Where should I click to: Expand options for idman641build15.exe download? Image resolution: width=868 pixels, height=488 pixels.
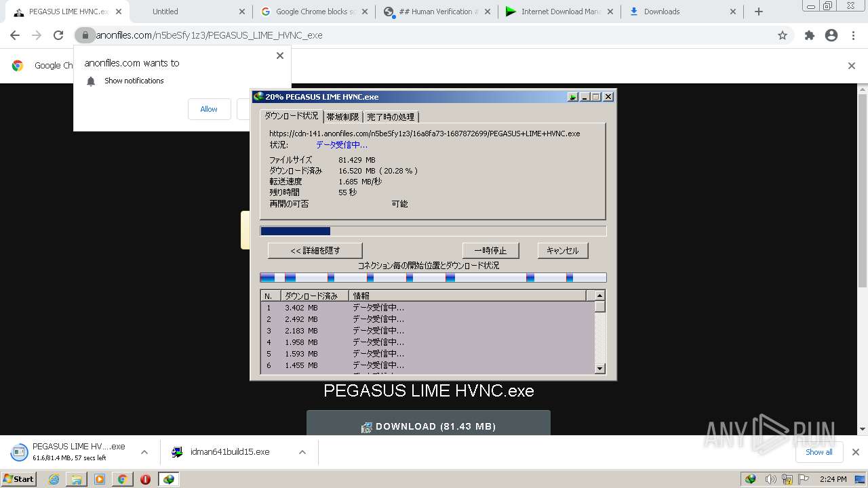click(302, 452)
